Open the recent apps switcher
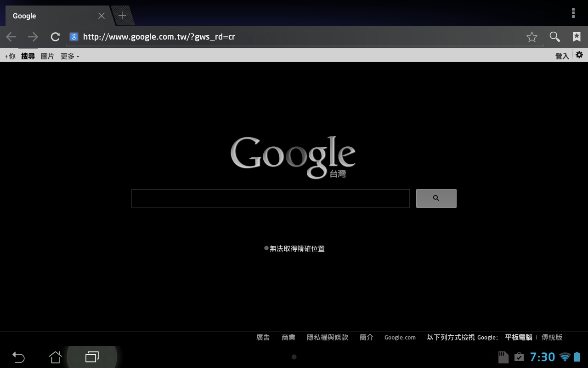The image size is (588, 368). tap(92, 357)
